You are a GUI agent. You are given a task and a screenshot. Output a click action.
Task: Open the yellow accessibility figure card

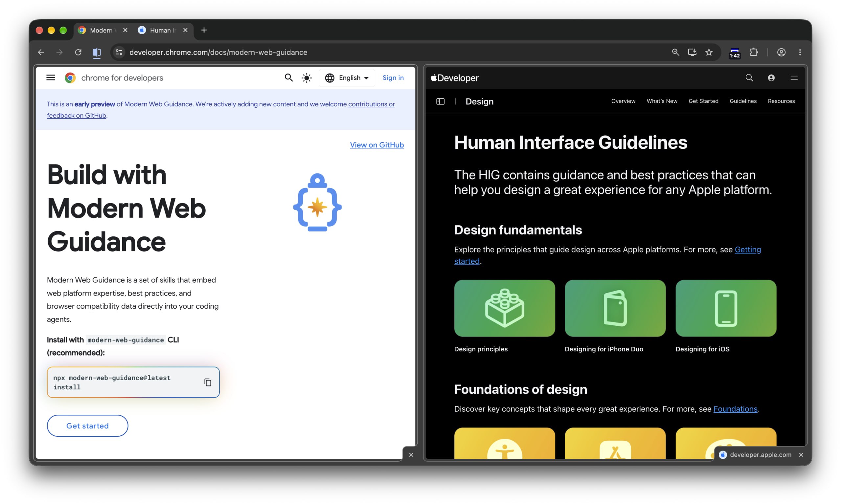[x=505, y=444]
